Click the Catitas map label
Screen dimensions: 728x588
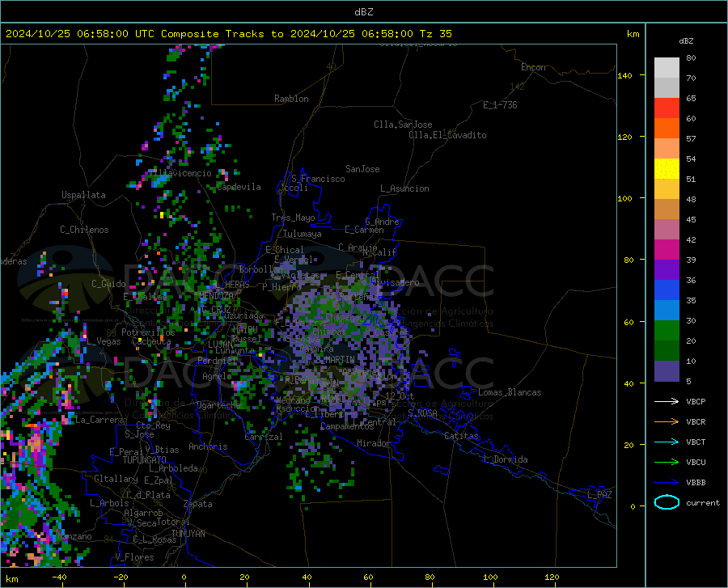[x=462, y=436]
